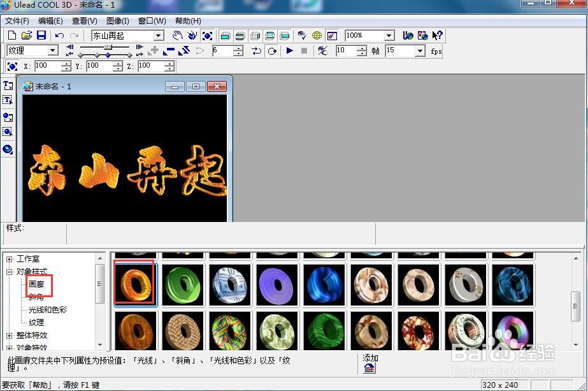Save the project with the floppy disk icon
Viewport: 588px width, 391px height.
tap(41, 36)
